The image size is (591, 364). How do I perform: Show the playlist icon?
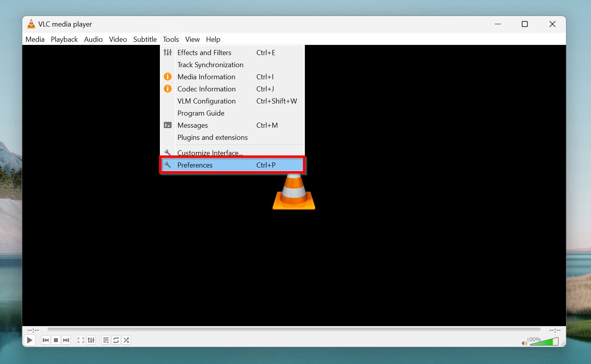point(106,340)
